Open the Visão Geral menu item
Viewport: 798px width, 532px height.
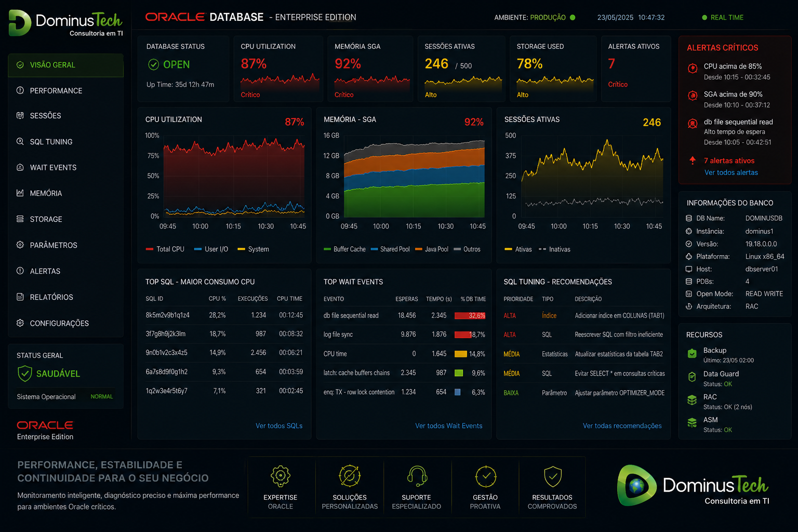[x=65, y=65]
